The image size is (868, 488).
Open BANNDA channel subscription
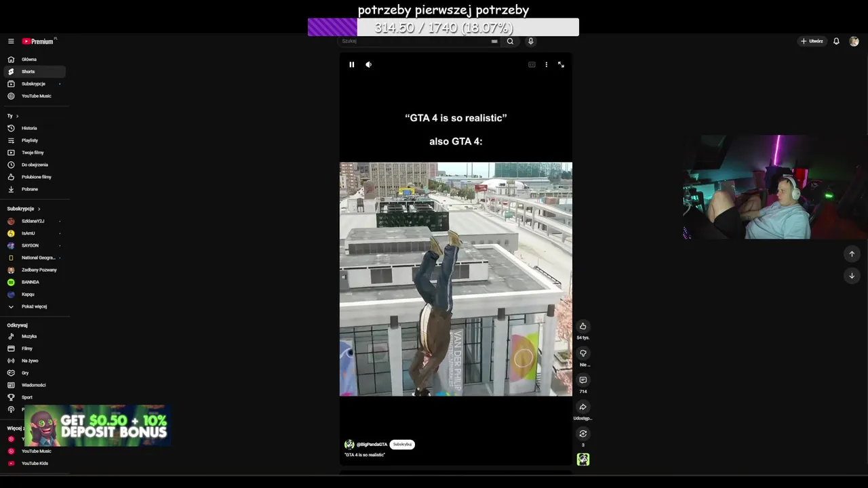[35, 282]
